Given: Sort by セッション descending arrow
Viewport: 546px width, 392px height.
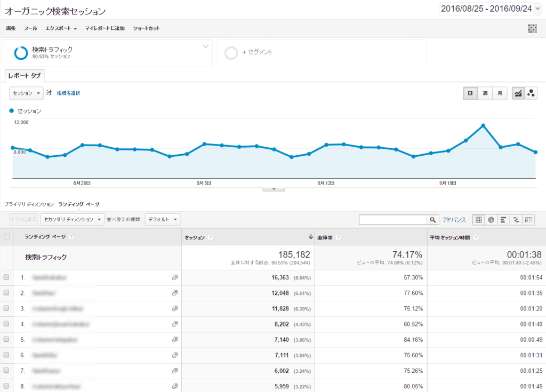Looking at the screenshot, I should click(311, 237).
